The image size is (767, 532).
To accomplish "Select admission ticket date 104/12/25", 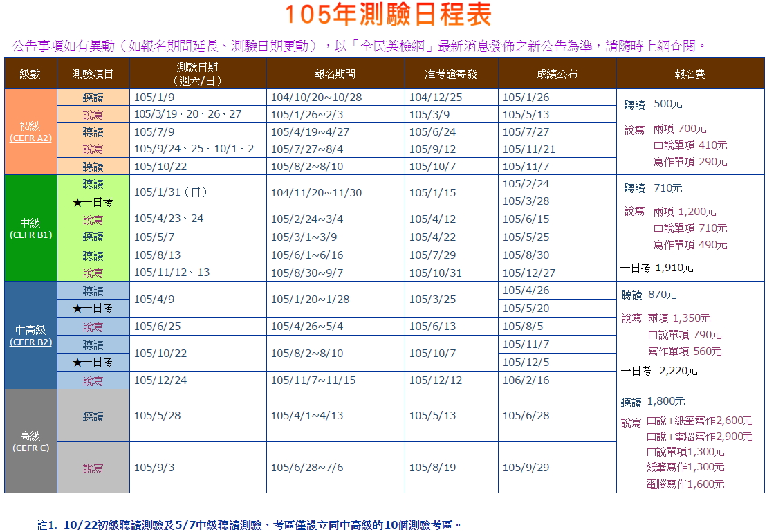I will 436,98.
